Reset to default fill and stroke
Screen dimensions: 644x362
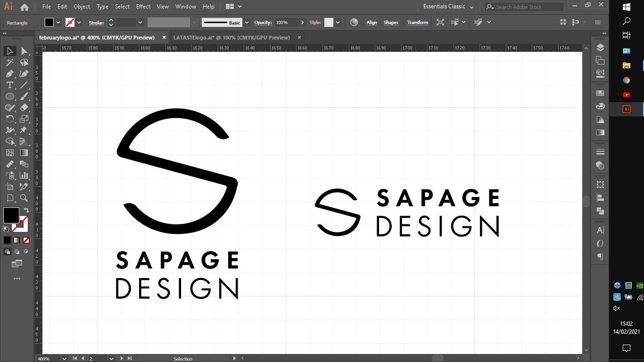pos(6,229)
